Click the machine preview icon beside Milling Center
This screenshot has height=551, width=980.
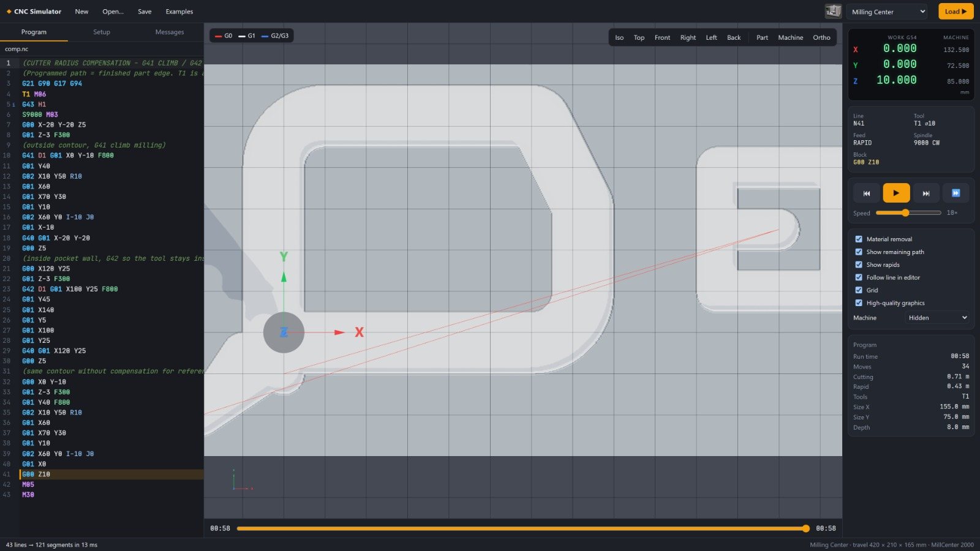point(833,11)
